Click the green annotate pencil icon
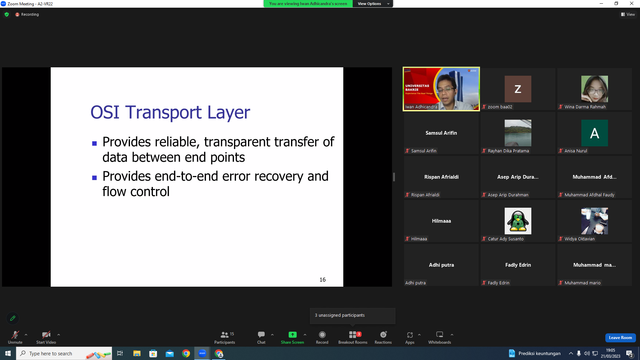 coord(13,318)
